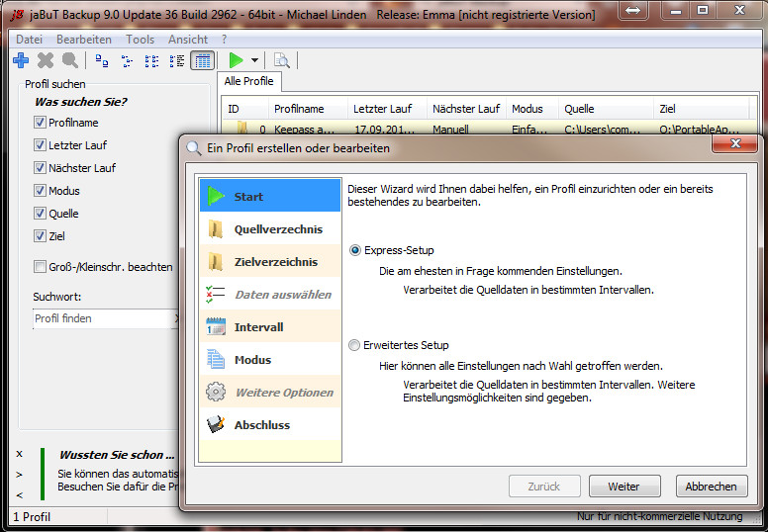The width and height of the screenshot is (768, 532).
Task: Toggle the Nächster Lauf checkbox
Action: click(41, 168)
